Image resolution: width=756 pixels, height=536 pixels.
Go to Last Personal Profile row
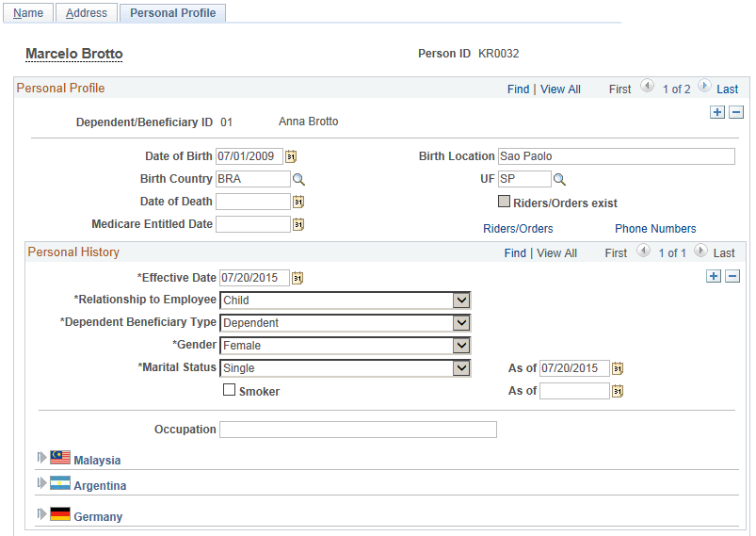[x=727, y=89]
